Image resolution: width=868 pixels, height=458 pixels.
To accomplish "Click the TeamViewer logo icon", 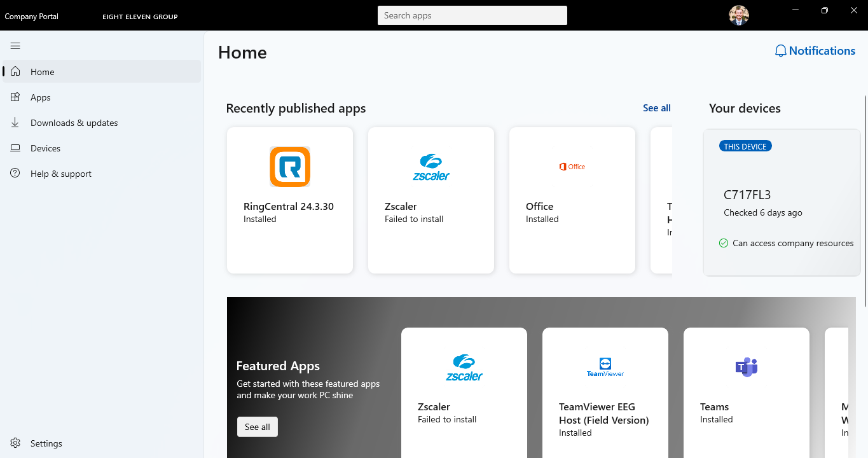I will pyautogui.click(x=605, y=367).
